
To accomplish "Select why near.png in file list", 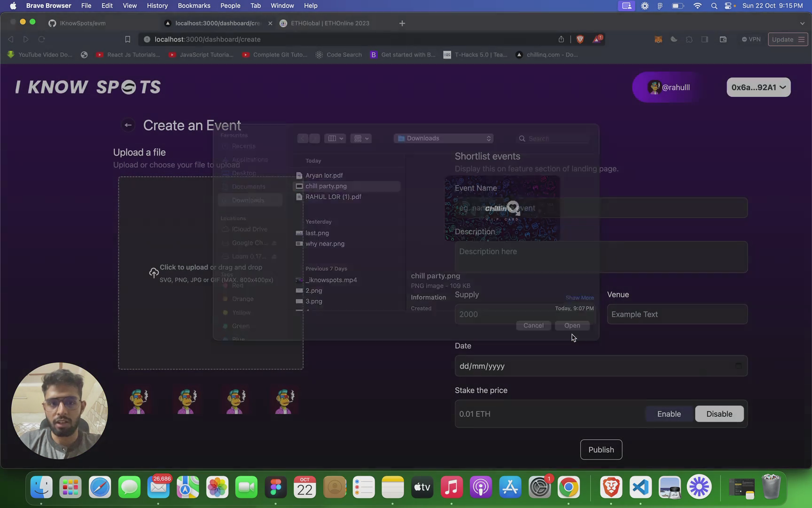I will pyautogui.click(x=347, y=244).
